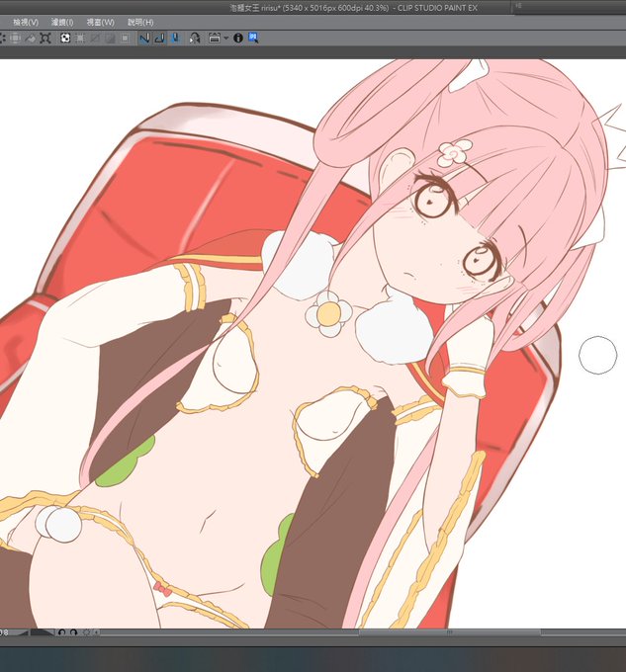Click the greyed expand selection icon
Viewport: 626px width, 672px height.
[110, 39]
